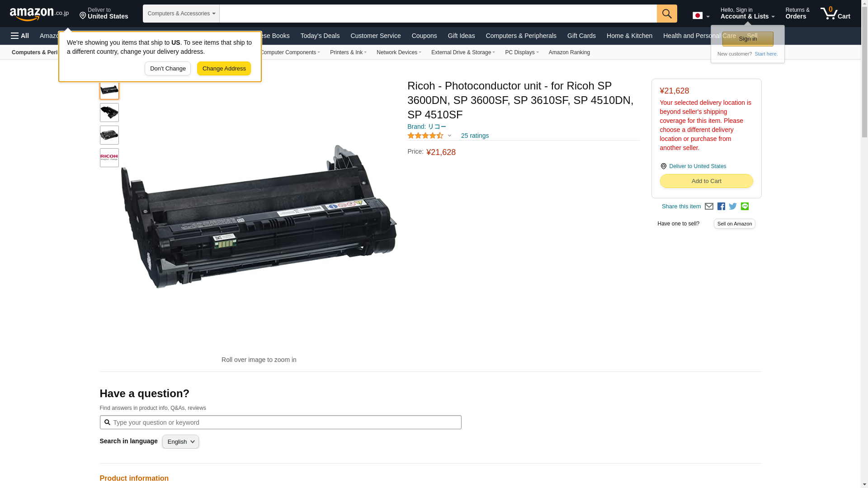
Task: Open the 25 ratings link
Action: 475,136
